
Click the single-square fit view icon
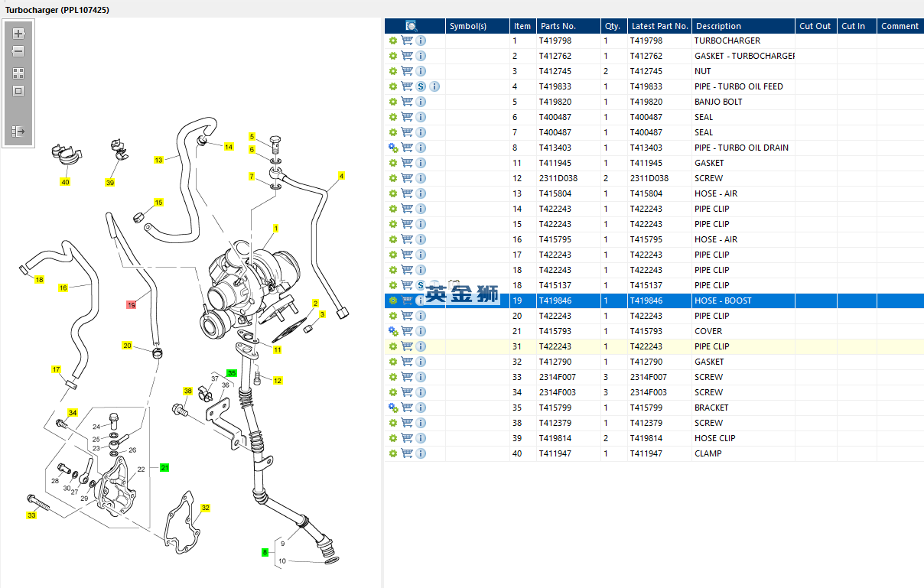[18, 91]
